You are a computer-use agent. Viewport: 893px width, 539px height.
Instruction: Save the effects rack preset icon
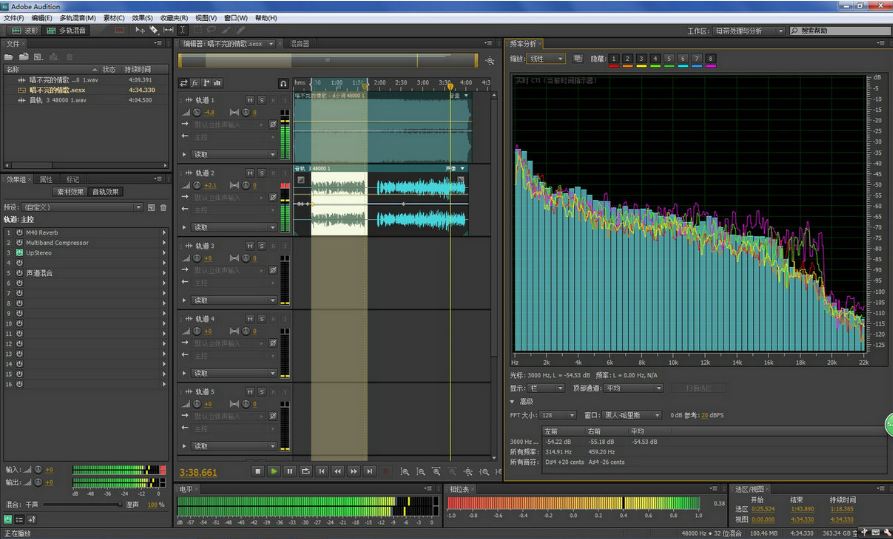151,207
